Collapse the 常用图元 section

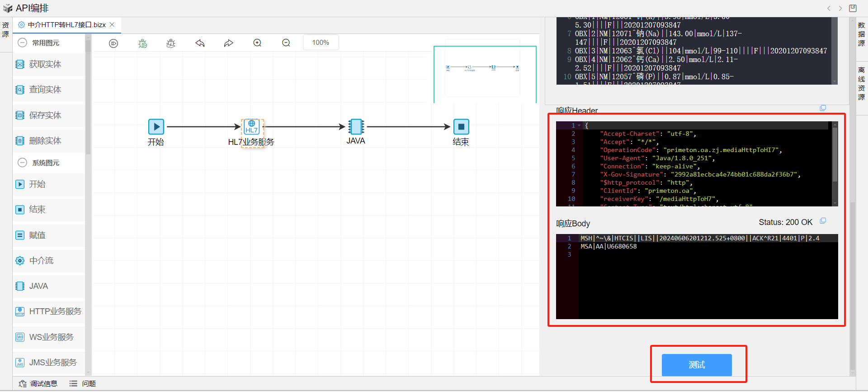coord(22,43)
